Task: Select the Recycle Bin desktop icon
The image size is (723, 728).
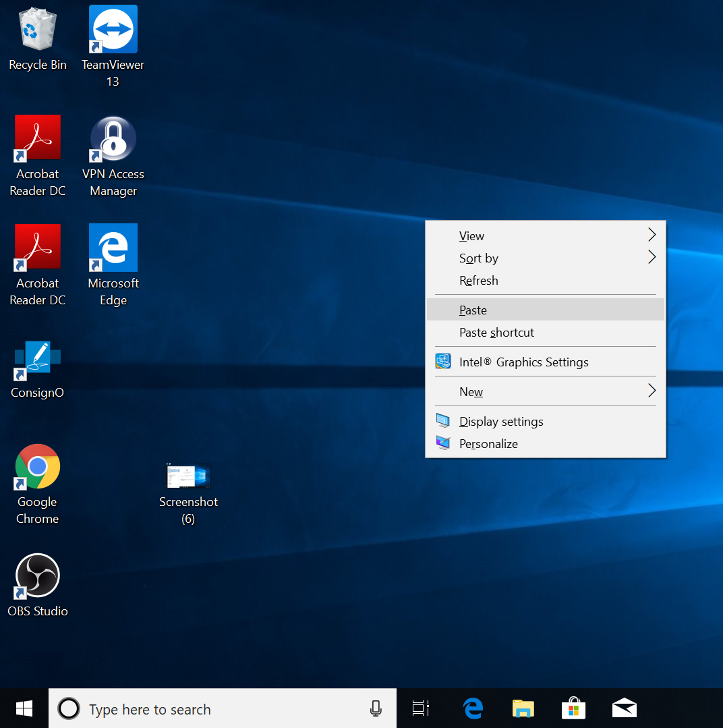Action: (x=38, y=39)
